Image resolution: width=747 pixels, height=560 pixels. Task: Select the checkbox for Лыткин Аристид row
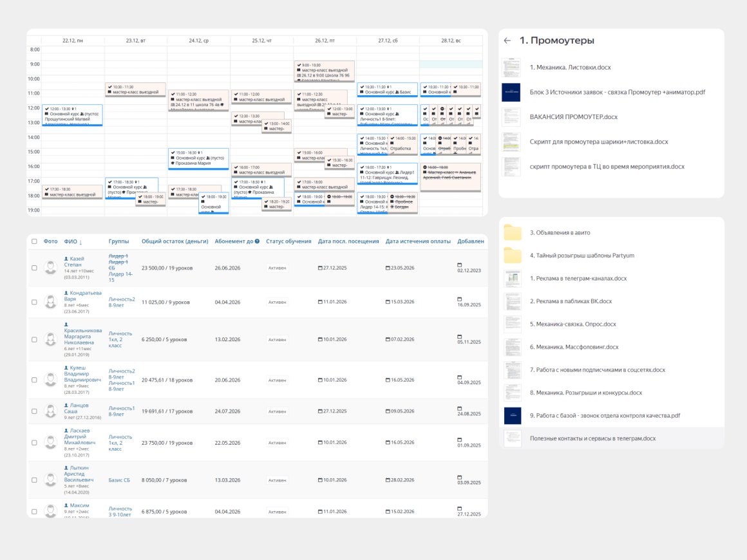tap(34, 480)
